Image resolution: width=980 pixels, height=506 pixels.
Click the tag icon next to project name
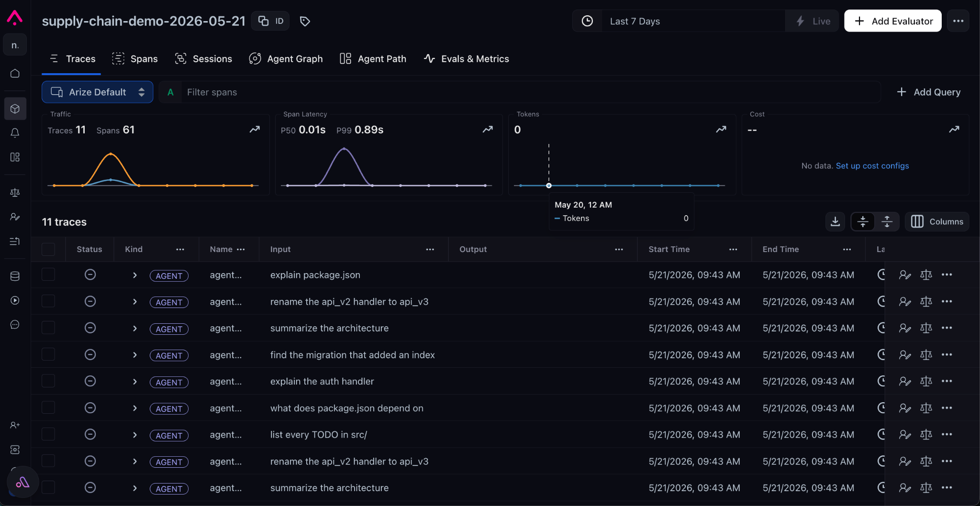click(x=305, y=21)
